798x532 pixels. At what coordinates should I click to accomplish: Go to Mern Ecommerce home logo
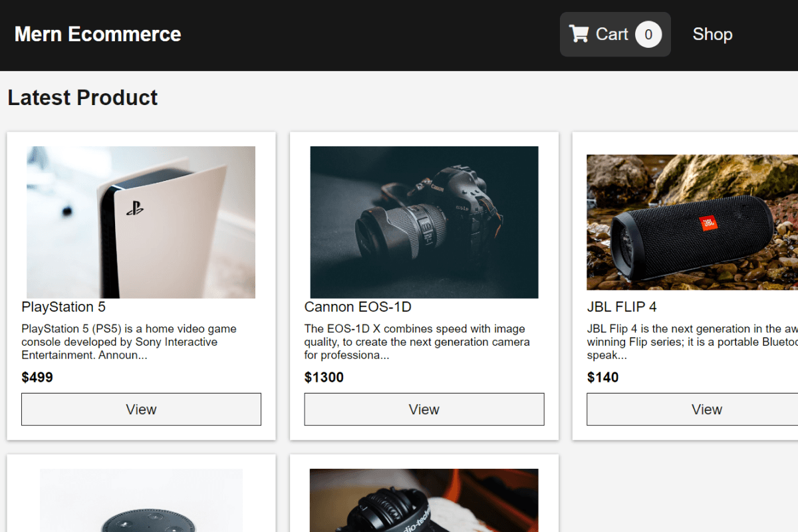click(98, 35)
